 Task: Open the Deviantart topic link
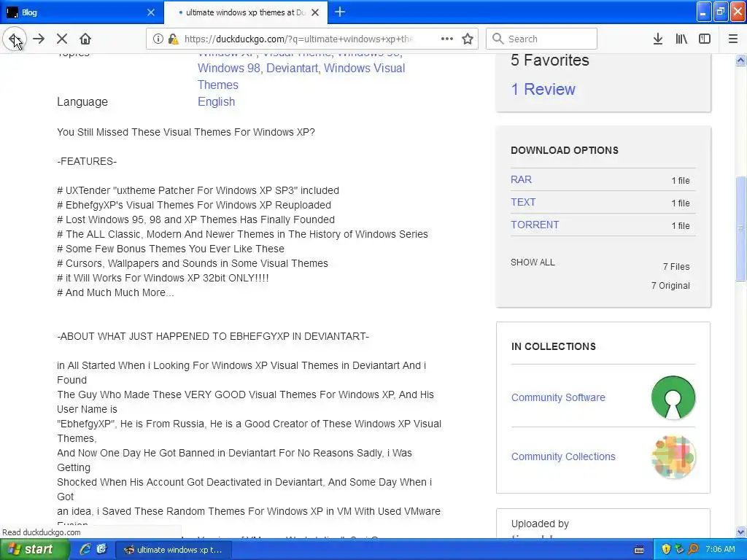[292, 68]
